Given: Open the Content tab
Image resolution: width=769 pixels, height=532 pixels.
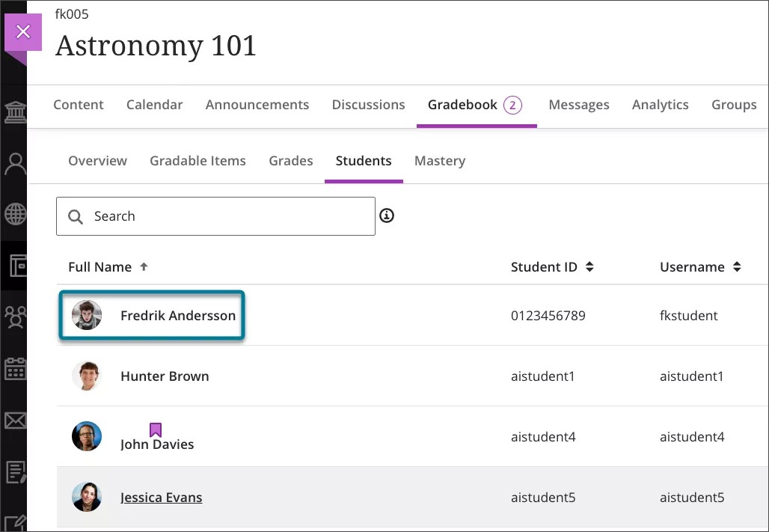Looking at the screenshot, I should [x=79, y=105].
